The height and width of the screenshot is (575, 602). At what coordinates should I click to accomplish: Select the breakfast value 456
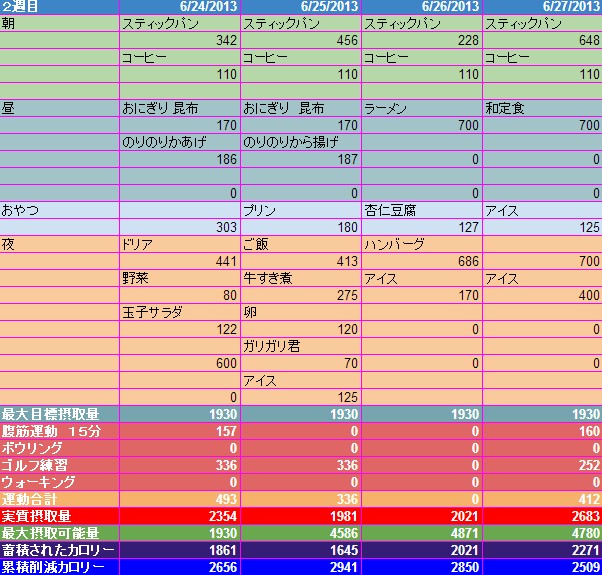coord(301,40)
